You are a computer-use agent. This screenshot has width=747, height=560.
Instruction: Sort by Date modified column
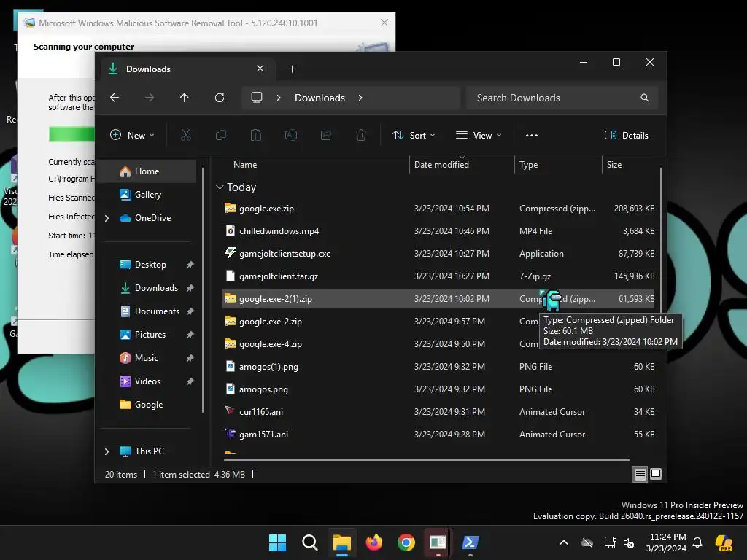point(441,165)
